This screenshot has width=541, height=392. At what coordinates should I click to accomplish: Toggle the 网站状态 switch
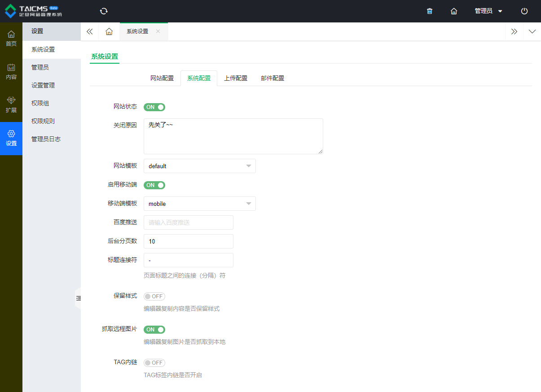coord(154,107)
